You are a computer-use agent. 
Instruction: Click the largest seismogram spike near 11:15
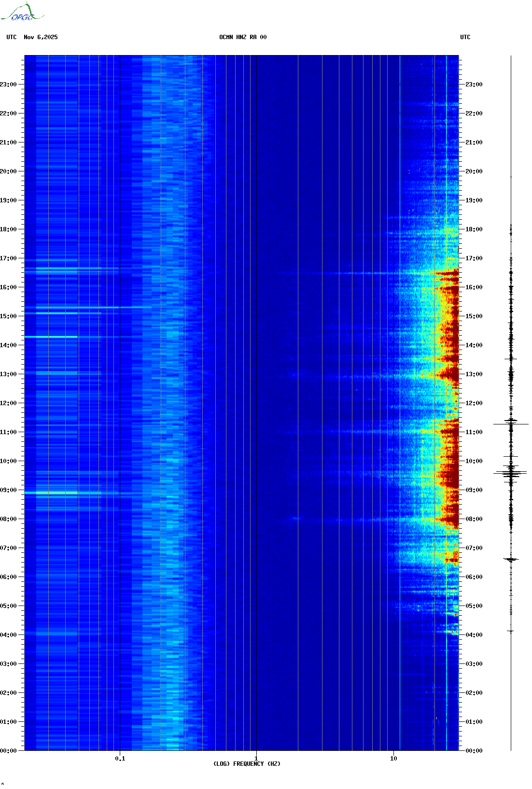511,424
